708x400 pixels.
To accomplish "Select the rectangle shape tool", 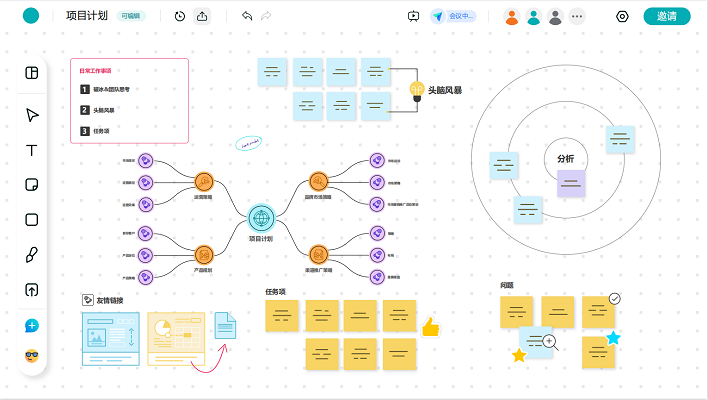I will click(32, 220).
